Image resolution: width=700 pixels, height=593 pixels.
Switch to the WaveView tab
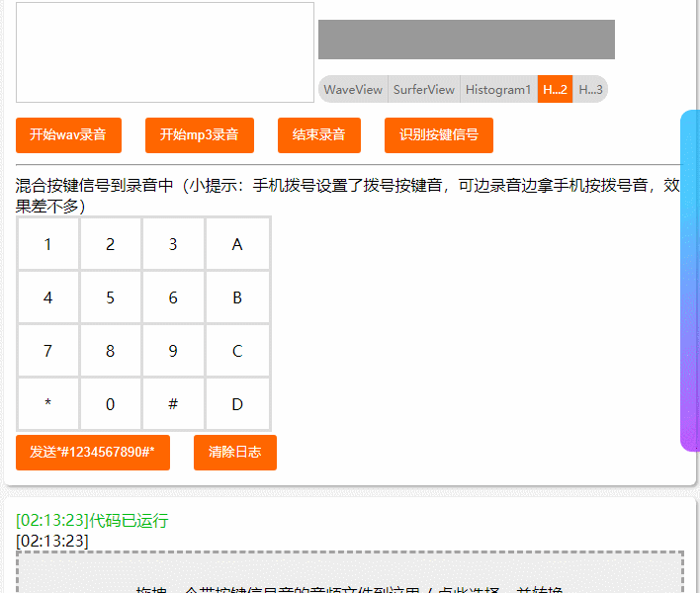coord(353,89)
